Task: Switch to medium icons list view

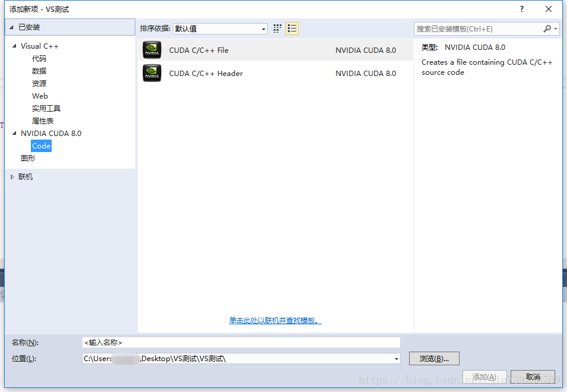Action: pyautogui.click(x=292, y=29)
